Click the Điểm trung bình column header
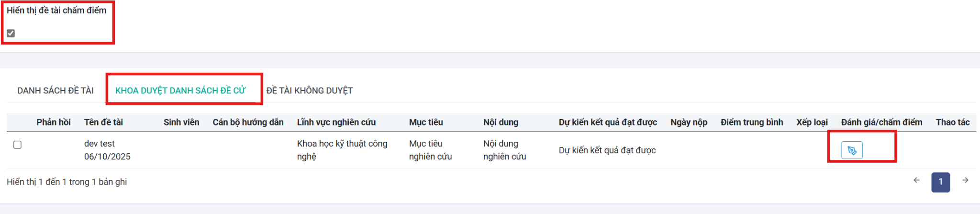 [x=752, y=122]
